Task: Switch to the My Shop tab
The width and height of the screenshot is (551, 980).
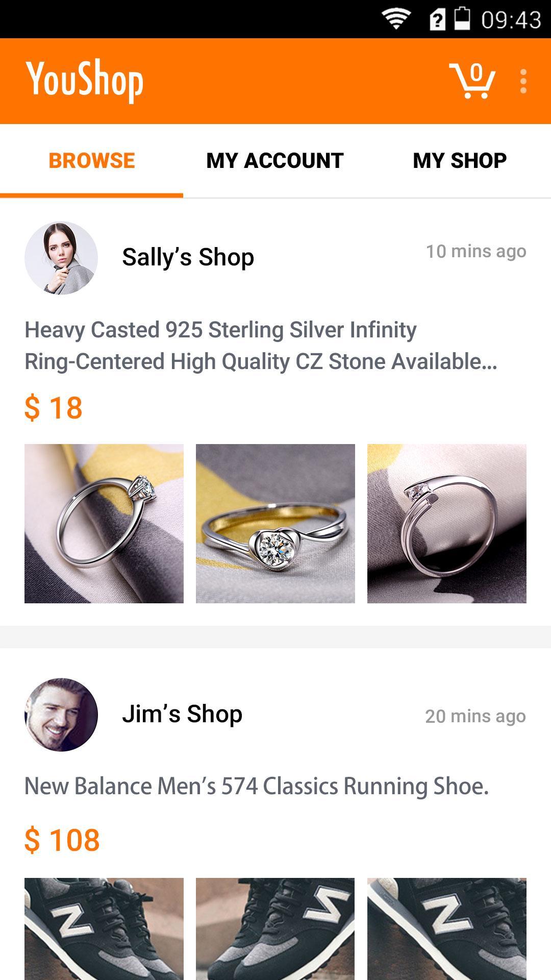Action: (x=459, y=161)
